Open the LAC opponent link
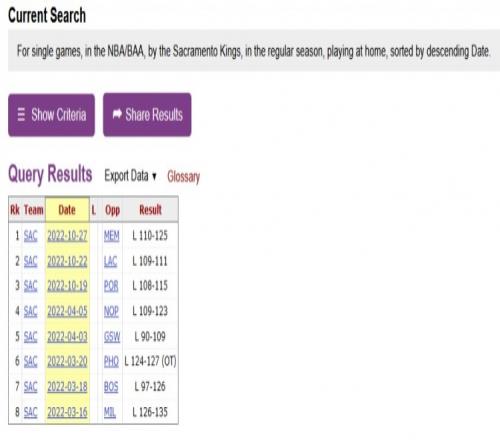Screen dimensions: 500x440 (110, 261)
